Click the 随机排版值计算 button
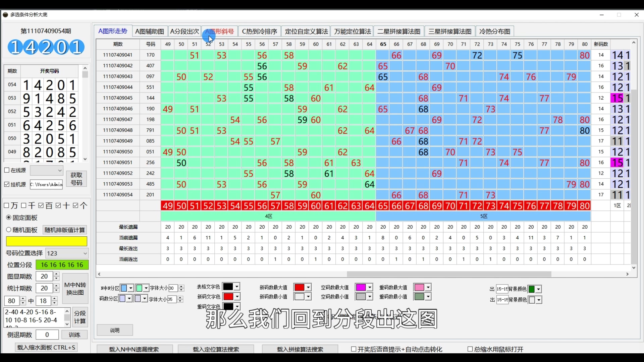Image resolution: width=644 pixels, height=362 pixels. (65, 230)
